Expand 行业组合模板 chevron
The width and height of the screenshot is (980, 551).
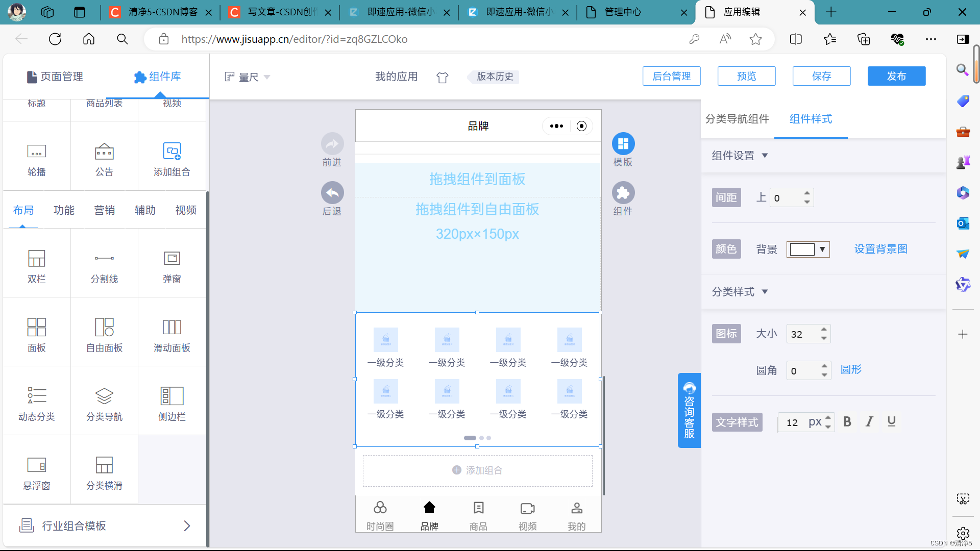(x=187, y=525)
